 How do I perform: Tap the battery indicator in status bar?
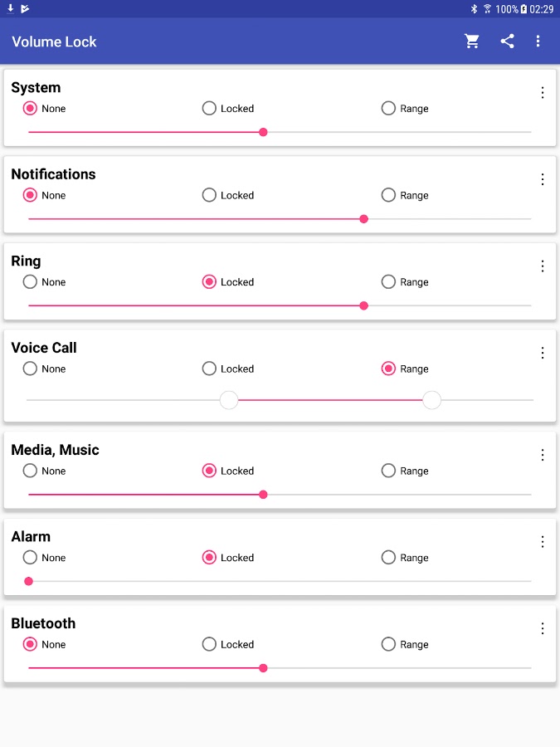(x=523, y=9)
